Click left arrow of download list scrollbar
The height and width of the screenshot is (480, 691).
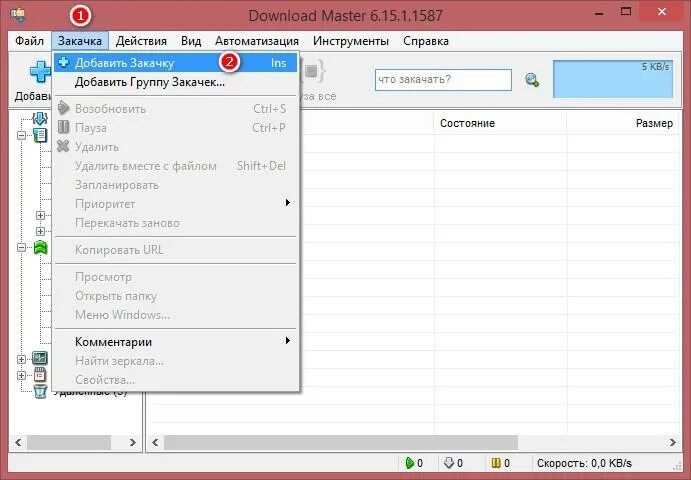pyautogui.click(x=155, y=442)
